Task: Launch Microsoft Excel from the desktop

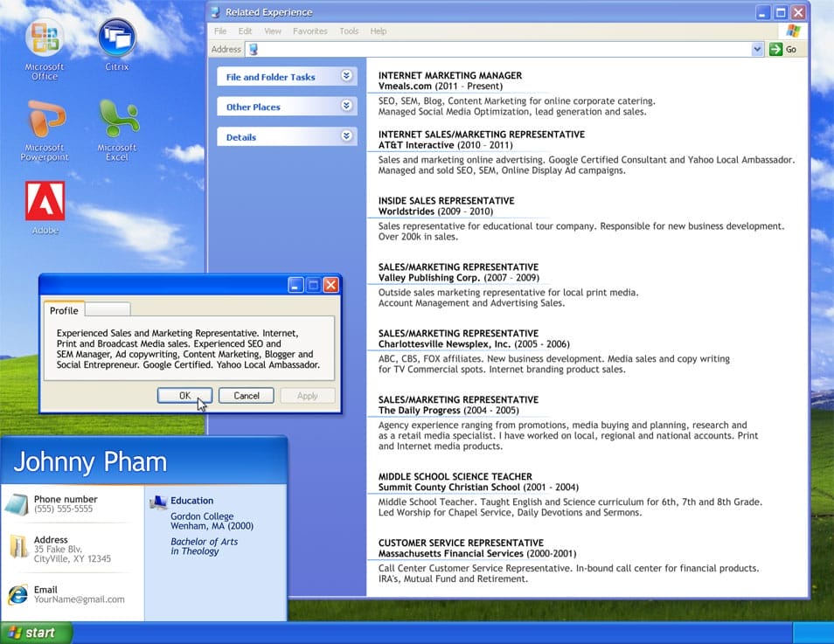Action: pyautogui.click(x=116, y=118)
